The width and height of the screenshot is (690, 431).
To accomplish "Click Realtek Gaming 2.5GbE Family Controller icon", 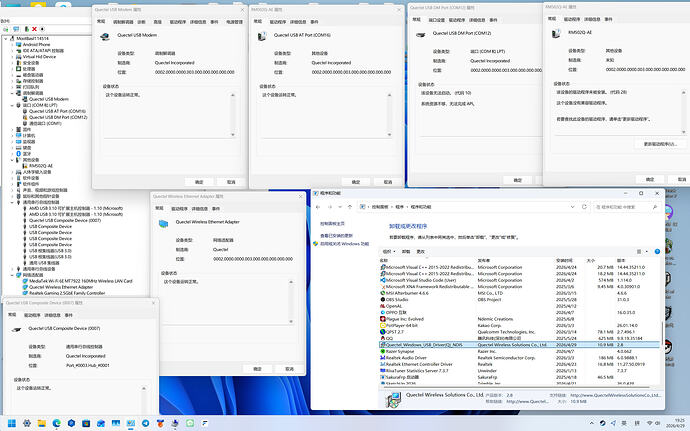I will point(25,293).
